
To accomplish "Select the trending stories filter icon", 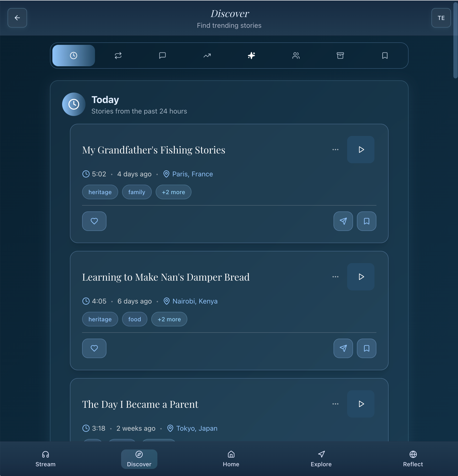I will pyautogui.click(x=207, y=56).
